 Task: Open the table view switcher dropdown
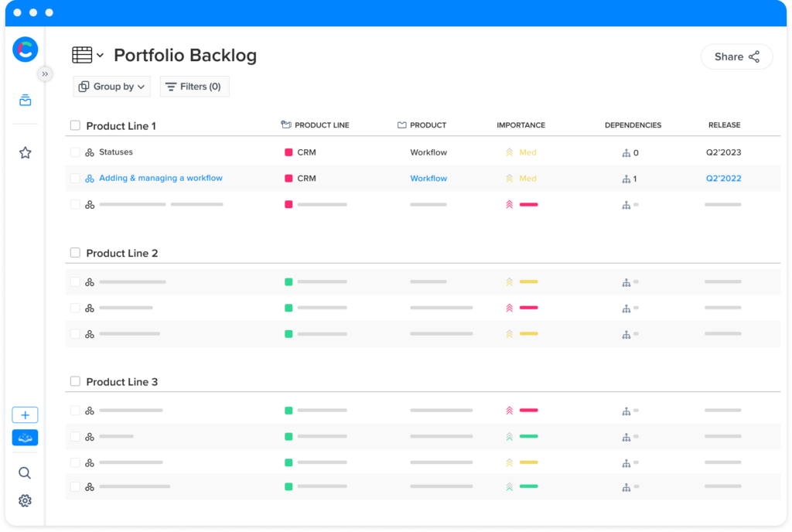coord(87,55)
